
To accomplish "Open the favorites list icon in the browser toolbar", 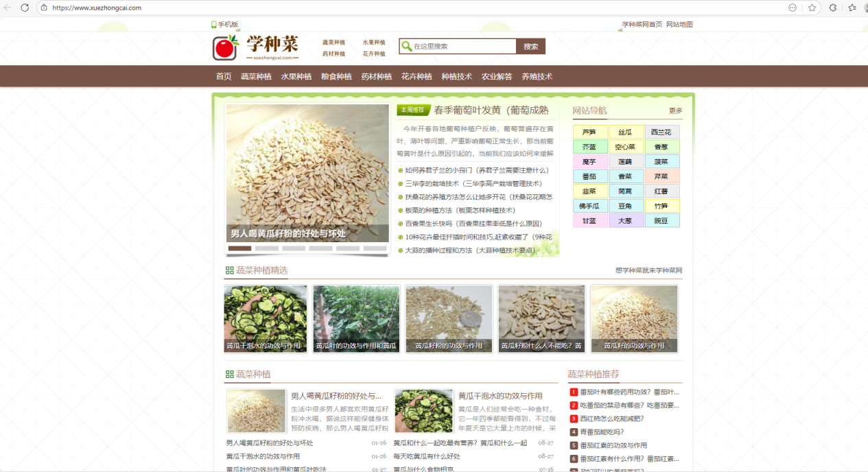I will [x=852, y=8].
